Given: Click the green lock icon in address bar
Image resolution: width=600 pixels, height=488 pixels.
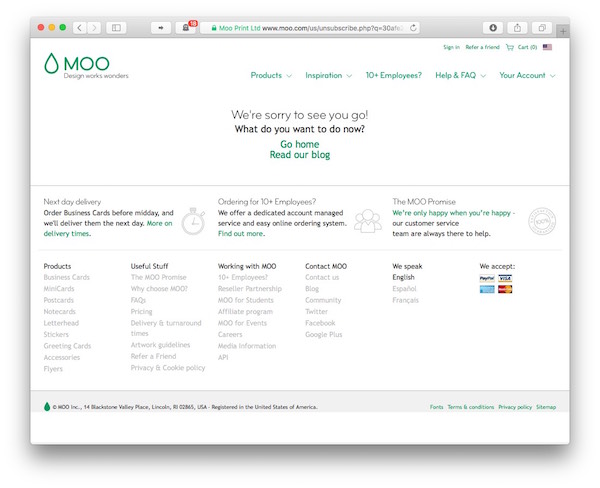Looking at the screenshot, I should 214,28.
